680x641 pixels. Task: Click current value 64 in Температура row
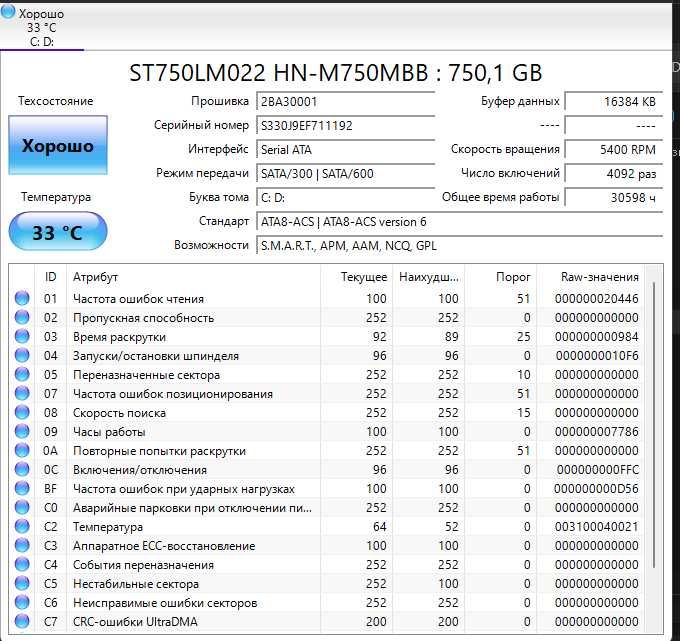pos(379,527)
